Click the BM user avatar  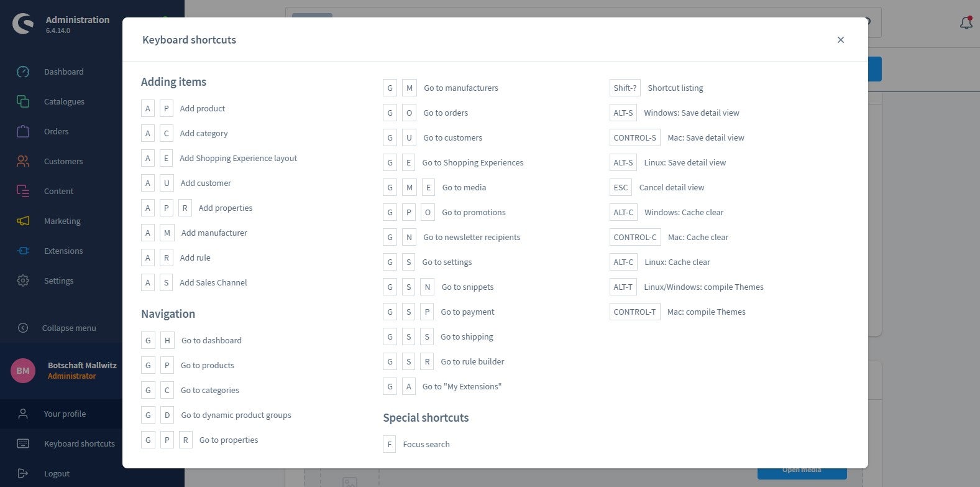point(23,371)
